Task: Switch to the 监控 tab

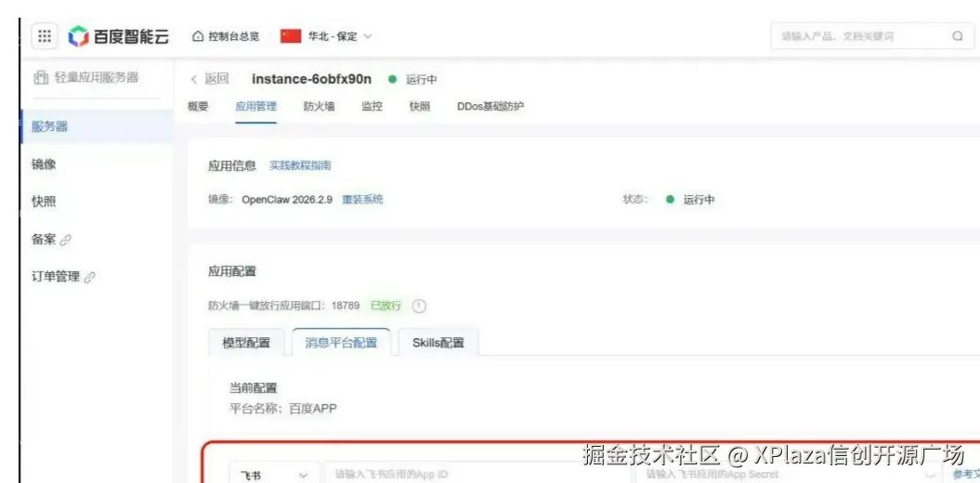Action: [x=372, y=106]
